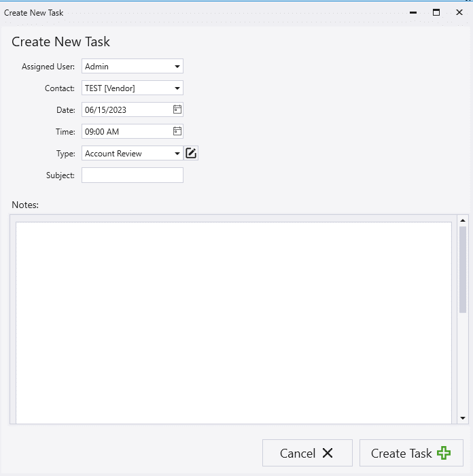This screenshot has height=476, width=473.
Task: Open the calendar picker for Date field
Action: [177, 109]
